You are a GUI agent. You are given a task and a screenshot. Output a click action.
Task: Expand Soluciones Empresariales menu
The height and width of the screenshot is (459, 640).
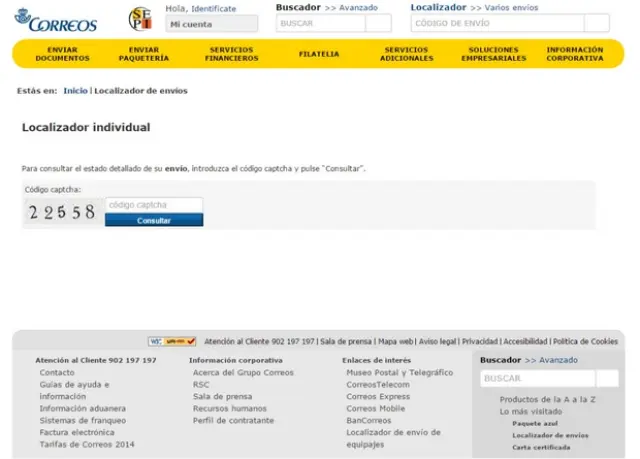tap(493, 54)
